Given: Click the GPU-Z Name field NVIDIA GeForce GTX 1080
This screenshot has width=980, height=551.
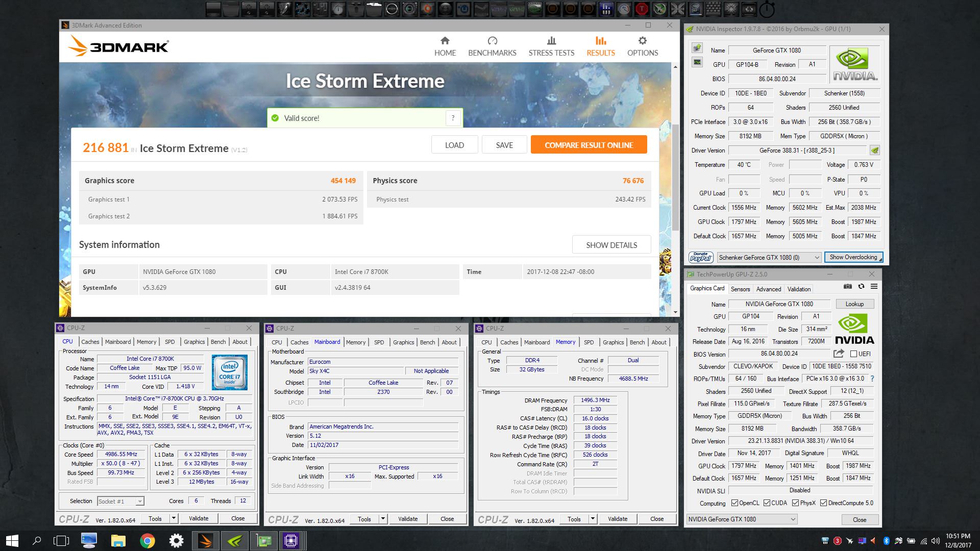Looking at the screenshot, I should [779, 304].
